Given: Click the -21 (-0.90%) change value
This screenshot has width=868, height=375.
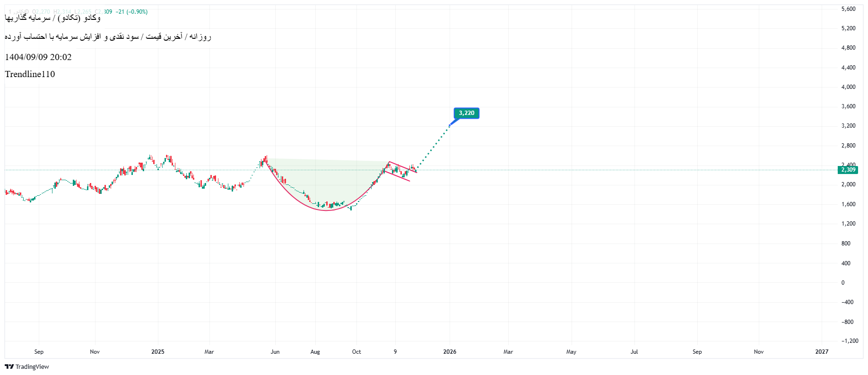Looking at the screenshot, I should click(x=132, y=12).
